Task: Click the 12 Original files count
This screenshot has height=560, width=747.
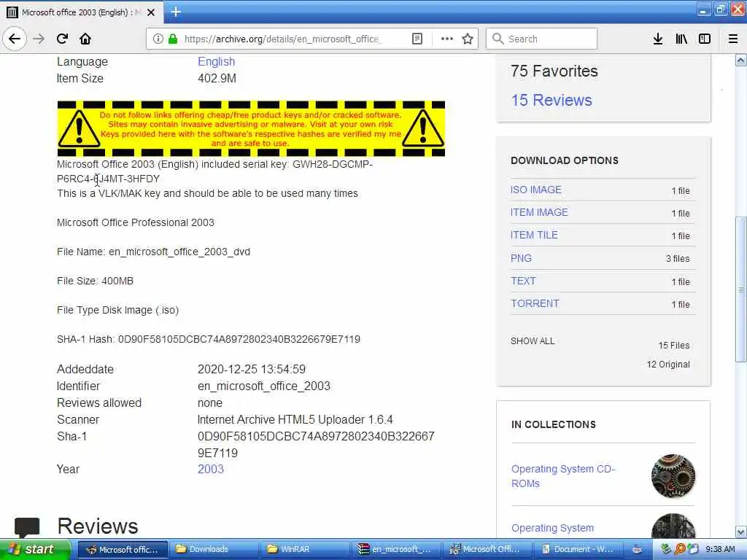Action: click(668, 365)
